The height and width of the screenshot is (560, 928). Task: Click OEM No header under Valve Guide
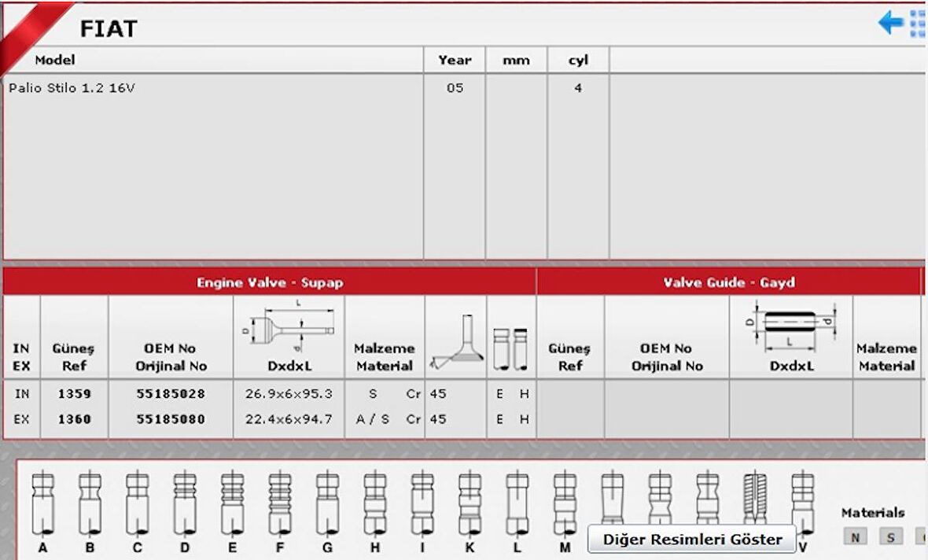(x=667, y=357)
